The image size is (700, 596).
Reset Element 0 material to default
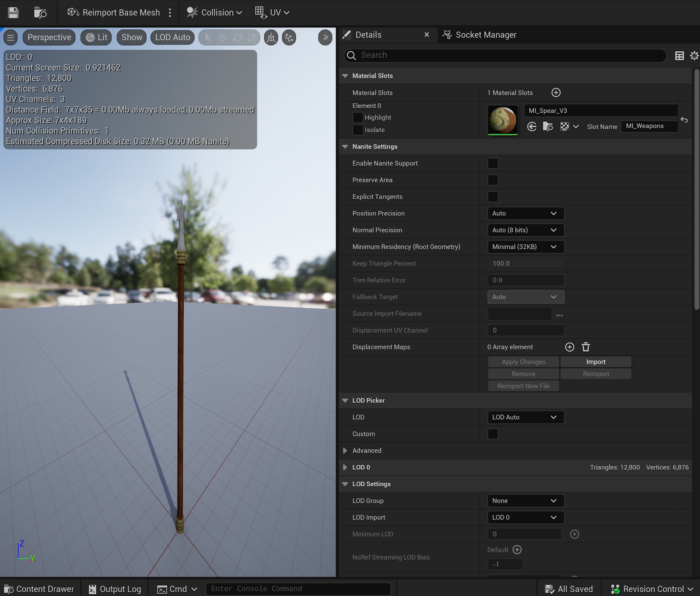click(684, 119)
